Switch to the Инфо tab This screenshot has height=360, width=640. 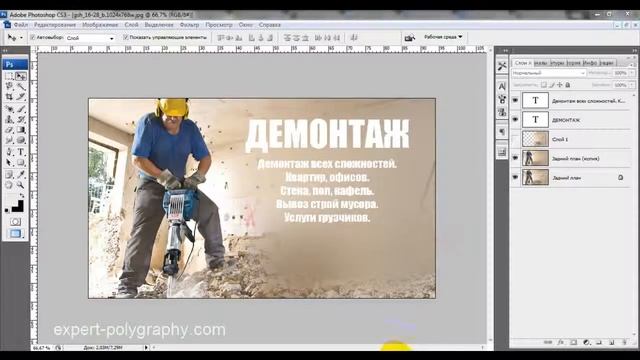[x=589, y=63]
